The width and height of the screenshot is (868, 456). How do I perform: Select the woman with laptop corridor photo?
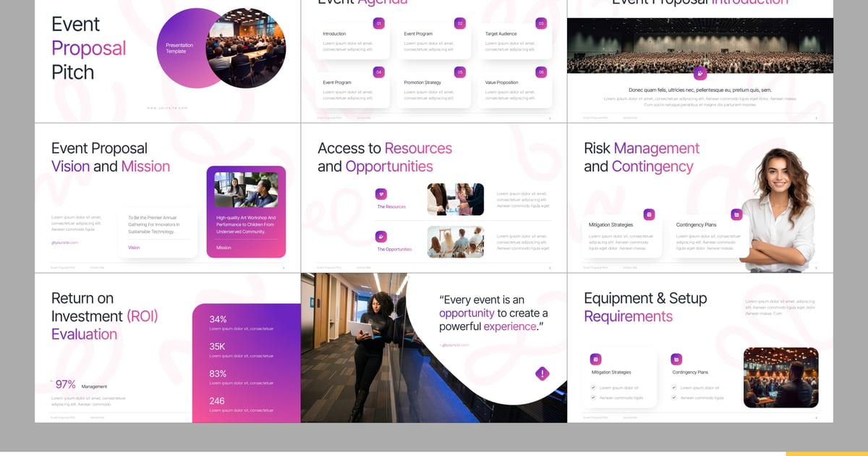354,347
